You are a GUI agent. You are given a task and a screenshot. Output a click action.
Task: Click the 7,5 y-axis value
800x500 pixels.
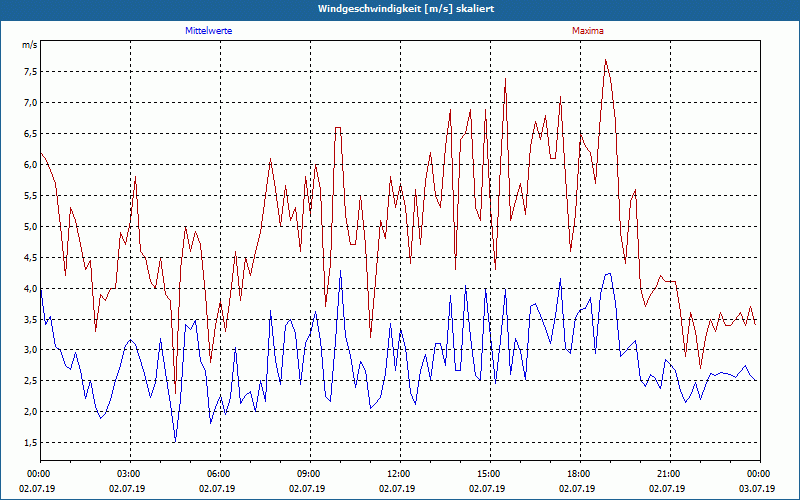tap(31, 71)
